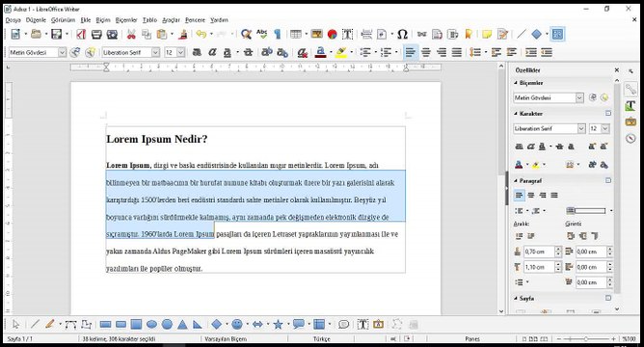Run spelling check (Abc icon)
This screenshot has width=644, height=347.
pyautogui.click(x=261, y=34)
